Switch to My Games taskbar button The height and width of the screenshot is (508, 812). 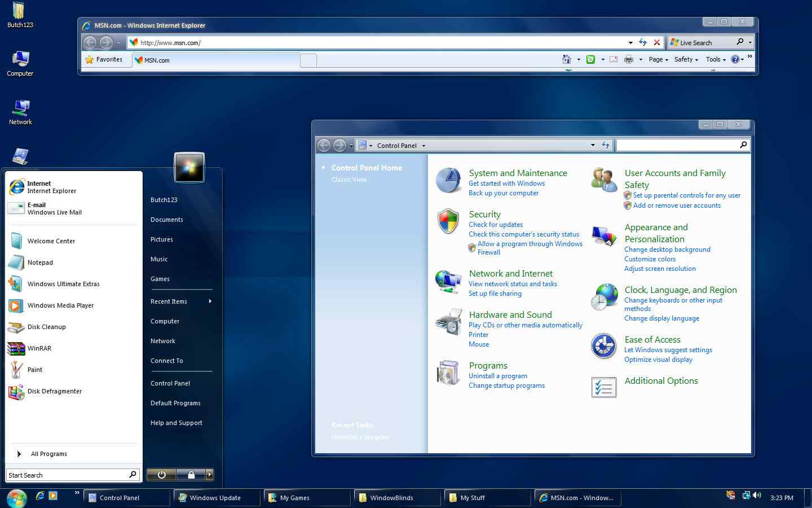306,498
